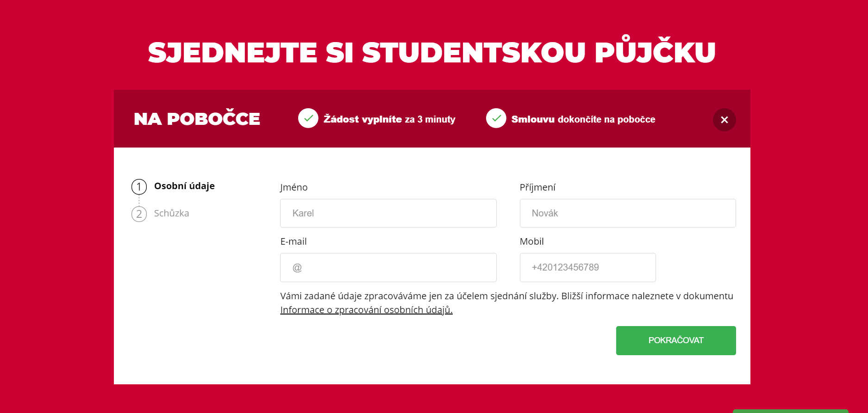Focus the E-mail input box
868x413 pixels.
(x=388, y=267)
